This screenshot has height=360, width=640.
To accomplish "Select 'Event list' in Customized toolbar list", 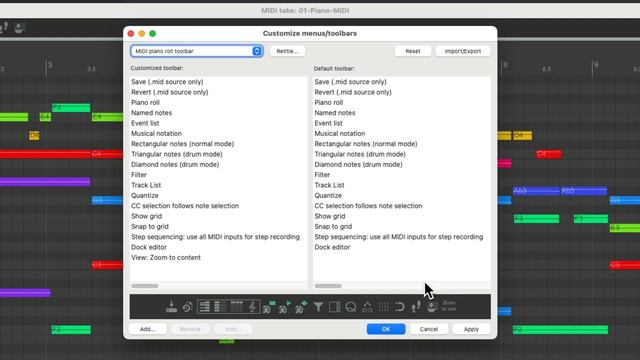I will pyautogui.click(x=145, y=123).
